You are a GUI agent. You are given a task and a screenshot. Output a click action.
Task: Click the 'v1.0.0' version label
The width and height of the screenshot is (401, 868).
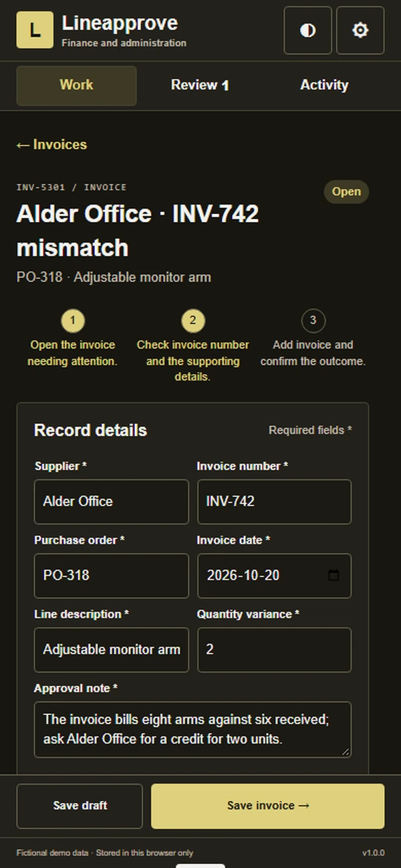pos(373,853)
